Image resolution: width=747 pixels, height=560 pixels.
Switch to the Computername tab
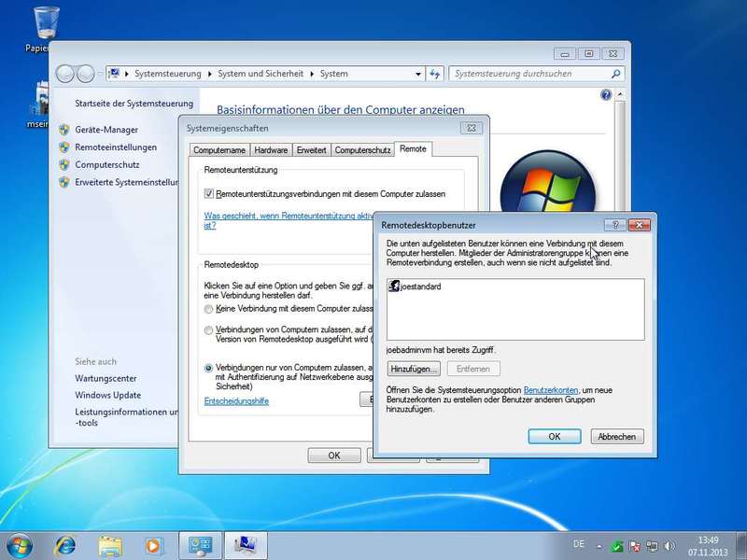click(x=219, y=149)
